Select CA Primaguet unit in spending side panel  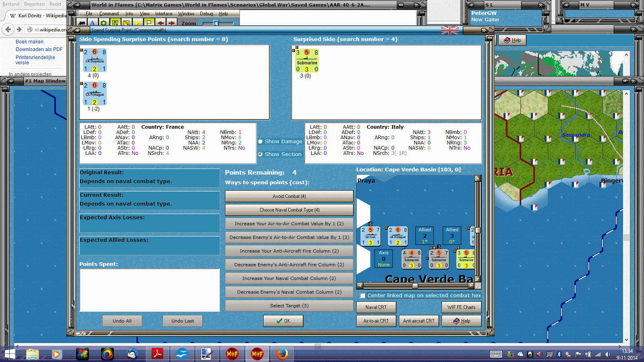click(95, 94)
